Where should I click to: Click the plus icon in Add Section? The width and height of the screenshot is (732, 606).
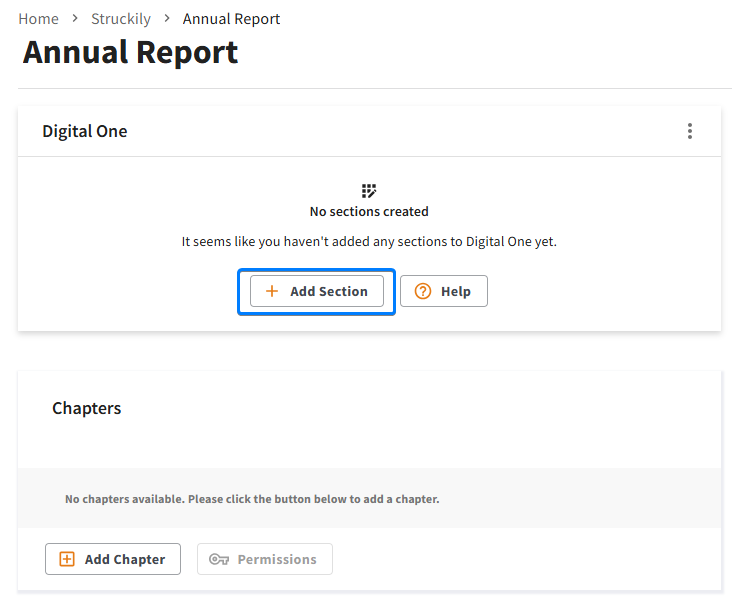[272, 291]
